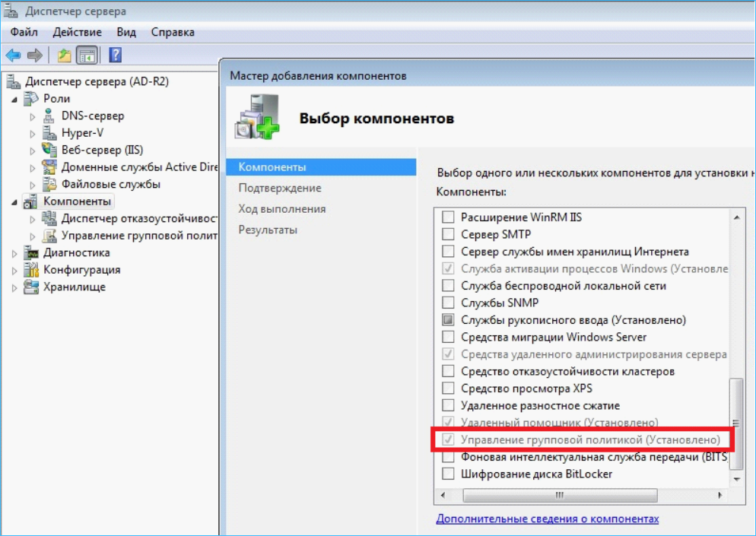
Task: Click the Up one level folder icon
Action: click(64, 56)
